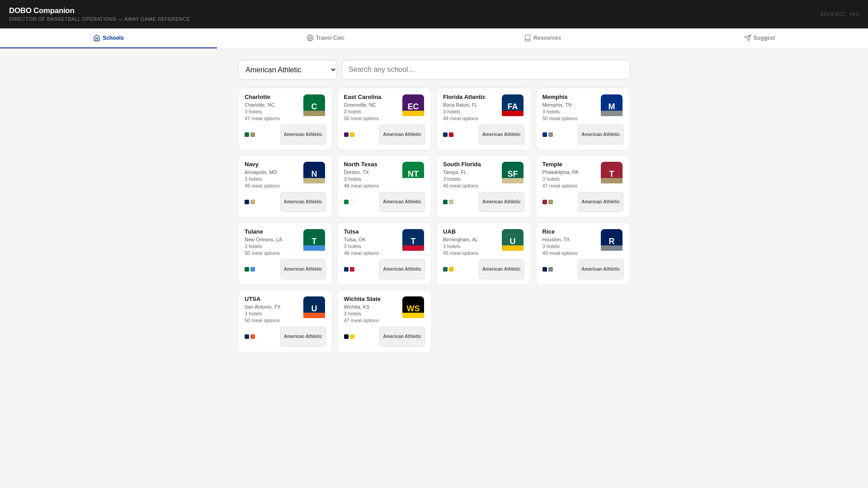Click the Wichita State school name
This screenshot has width=868, height=488.
pos(362,299)
